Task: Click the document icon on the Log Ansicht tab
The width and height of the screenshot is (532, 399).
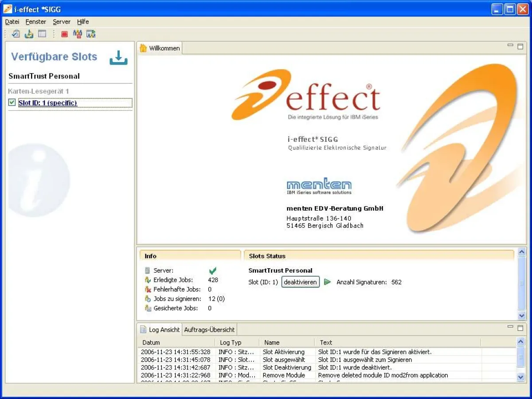Action: [143, 329]
